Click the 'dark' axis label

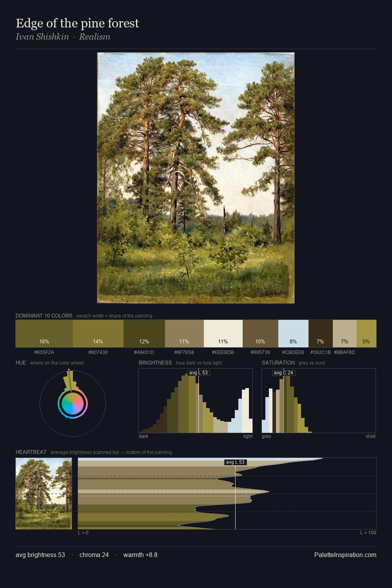[143, 436]
